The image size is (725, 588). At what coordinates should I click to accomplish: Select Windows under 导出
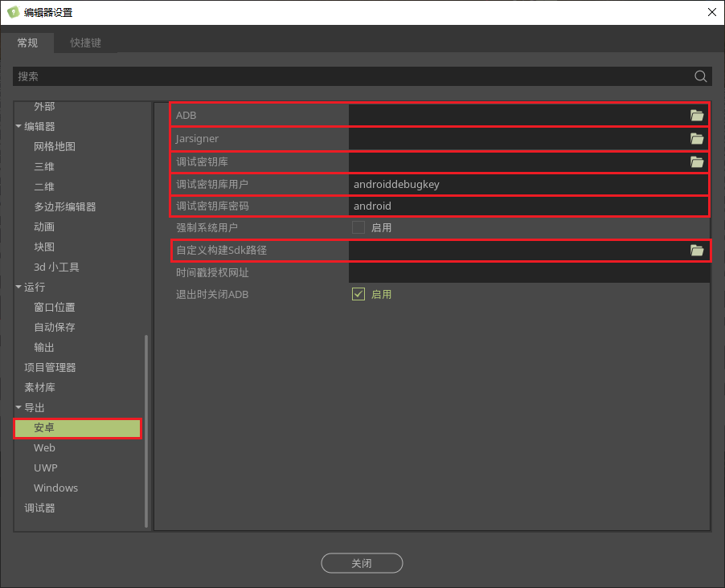point(56,488)
